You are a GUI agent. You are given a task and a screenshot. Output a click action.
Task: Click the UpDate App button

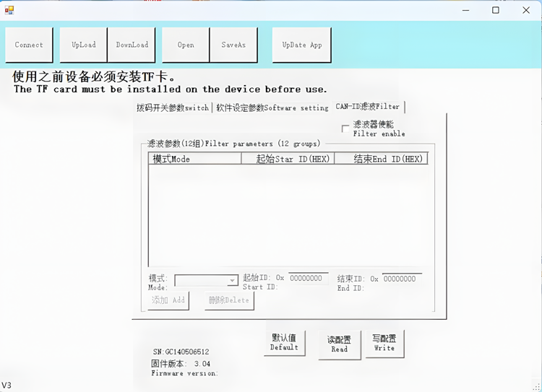tap(302, 45)
